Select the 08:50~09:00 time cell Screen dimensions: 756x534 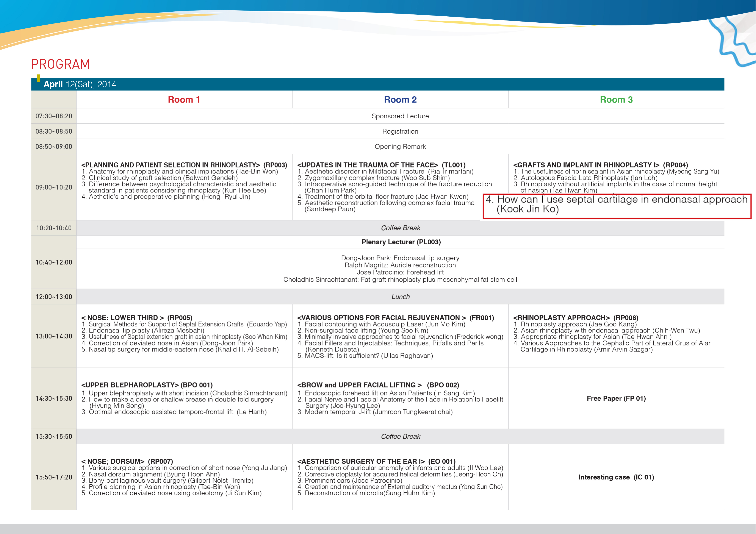(54, 147)
